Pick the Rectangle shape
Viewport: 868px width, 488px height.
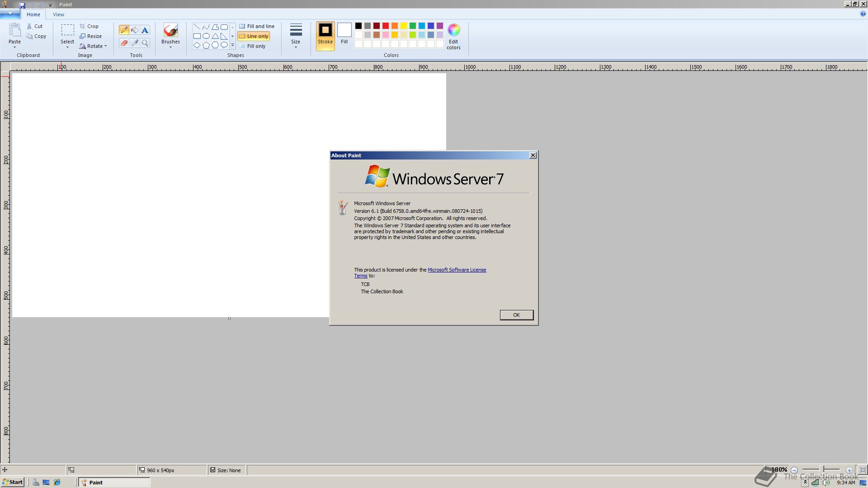tap(197, 36)
